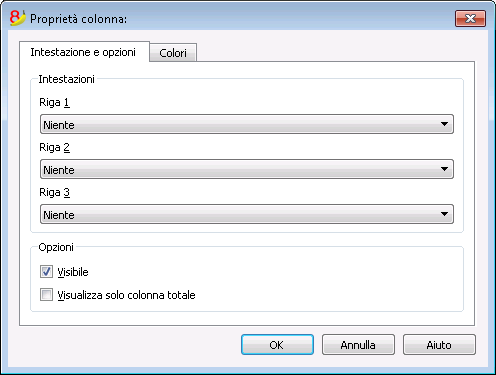This screenshot has height=375, width=496.
Task: Select the Intestazione e opzioni tab
Action: click(x=83, y=52)
